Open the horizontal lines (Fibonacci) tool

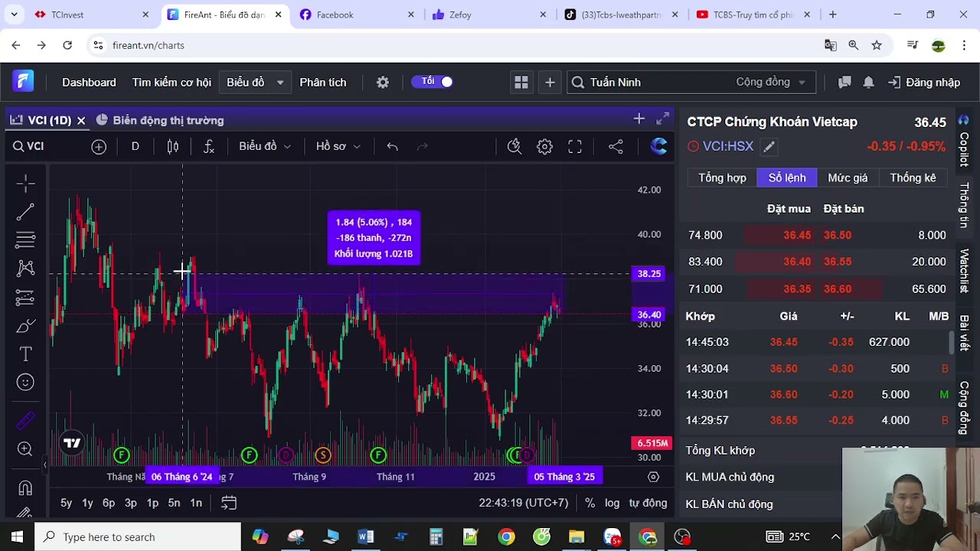pyautogui.click(x=25, y=240)
